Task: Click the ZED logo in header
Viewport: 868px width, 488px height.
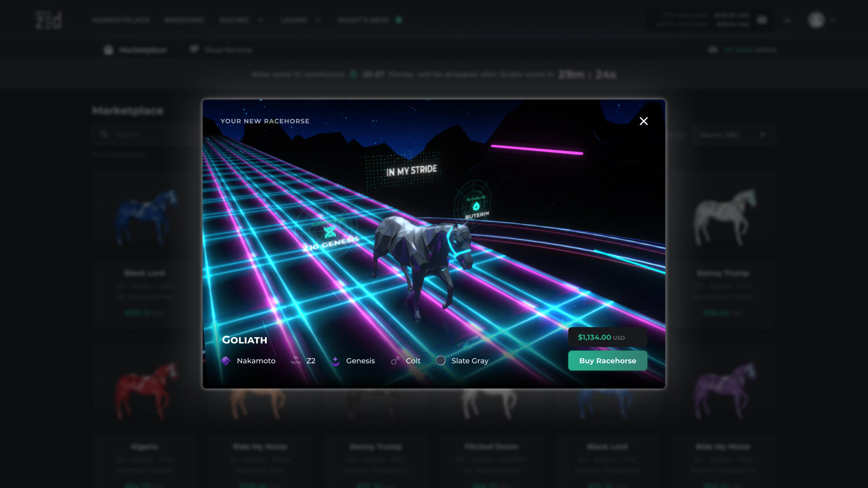Action: (48, 20)
